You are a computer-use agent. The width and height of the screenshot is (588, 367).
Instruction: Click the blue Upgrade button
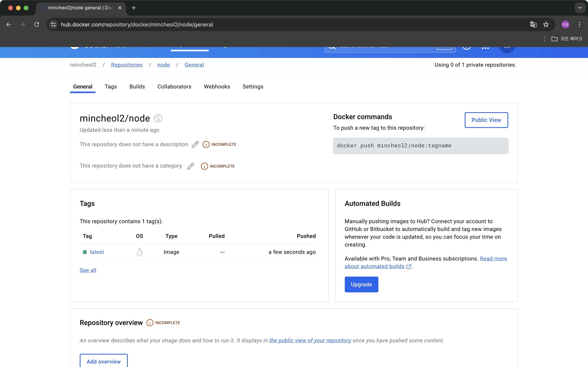tap(361, 284)
